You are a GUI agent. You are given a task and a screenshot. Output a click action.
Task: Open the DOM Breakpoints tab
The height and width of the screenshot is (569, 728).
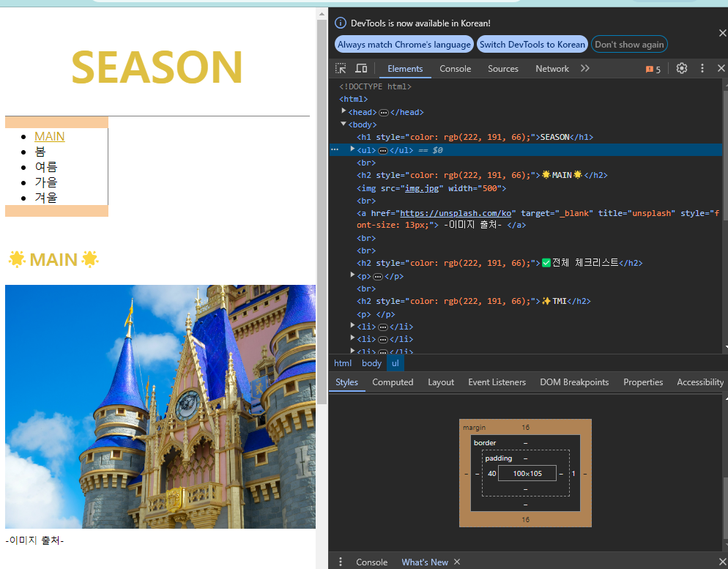pyautogui.click(x=574, y=382)
